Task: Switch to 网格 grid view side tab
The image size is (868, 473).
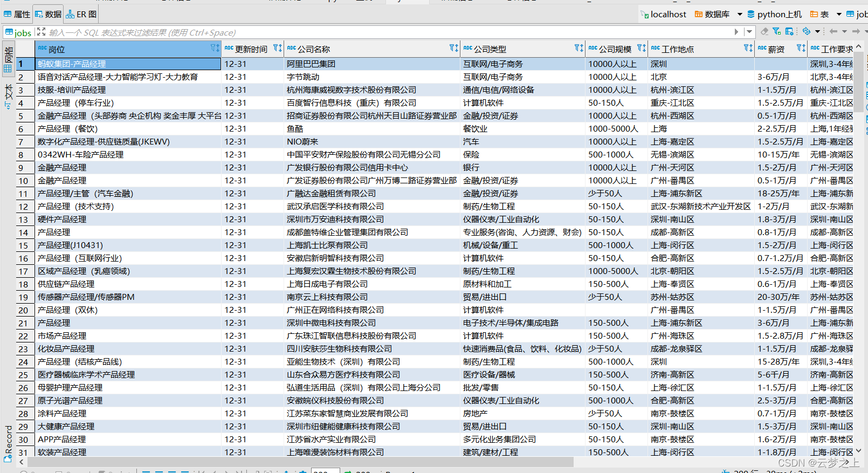Action: 8,58
